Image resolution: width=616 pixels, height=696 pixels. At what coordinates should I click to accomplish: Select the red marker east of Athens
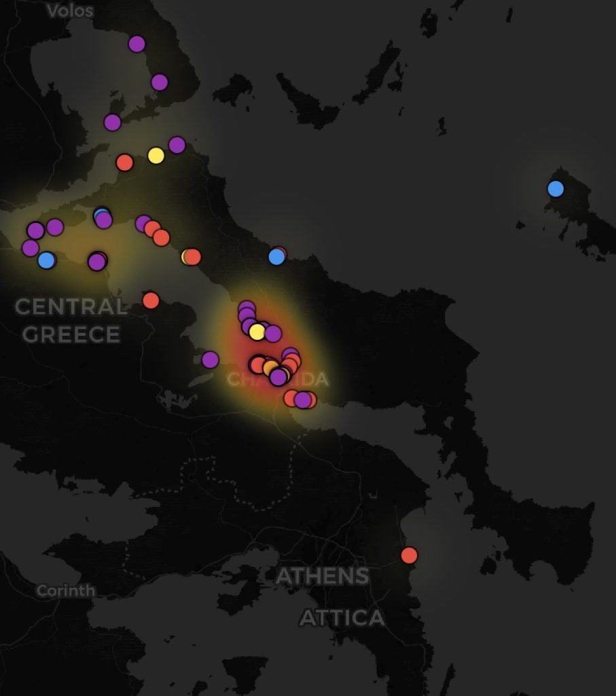(x=409, y=555)
